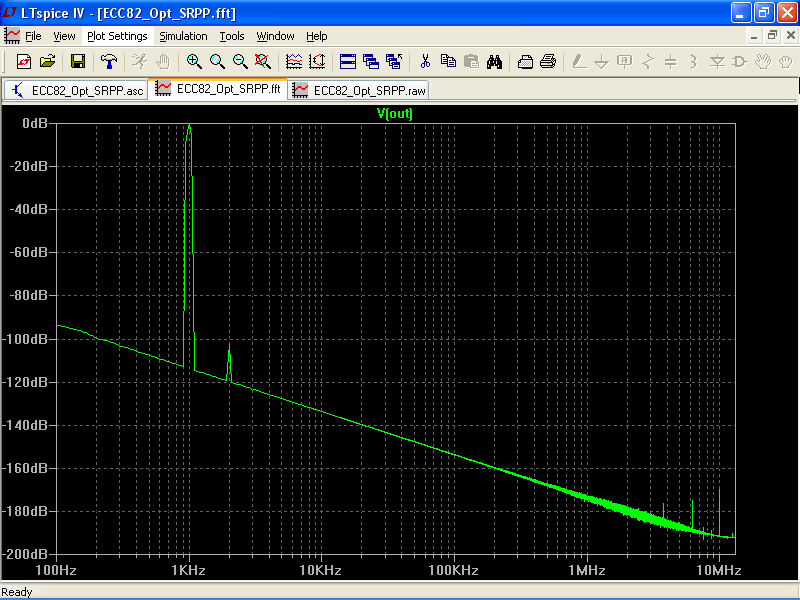800x600 pixels.
Task: Click the Paste clipboard icon
Action: coord(471,62)
